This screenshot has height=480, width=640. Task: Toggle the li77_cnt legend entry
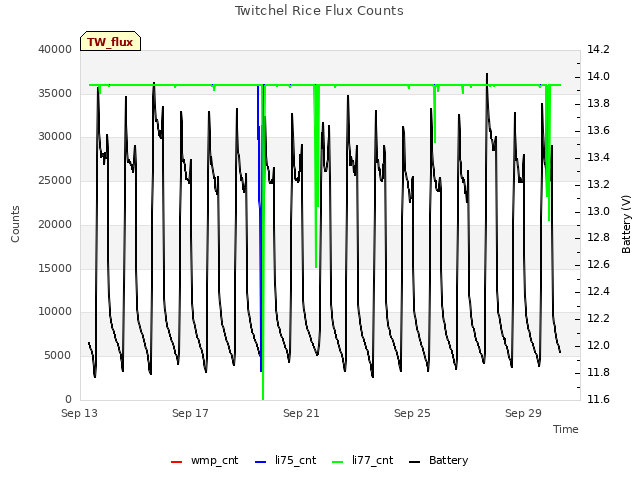point(362,460)
